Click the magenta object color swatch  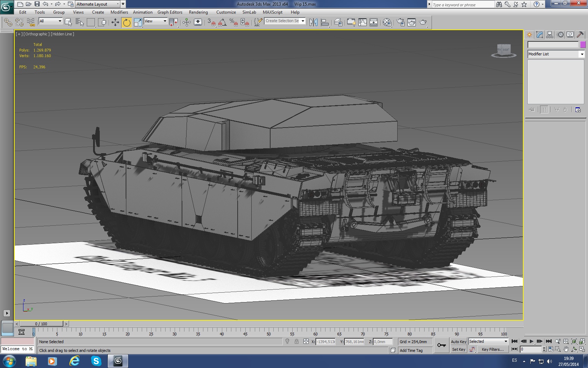583,45
